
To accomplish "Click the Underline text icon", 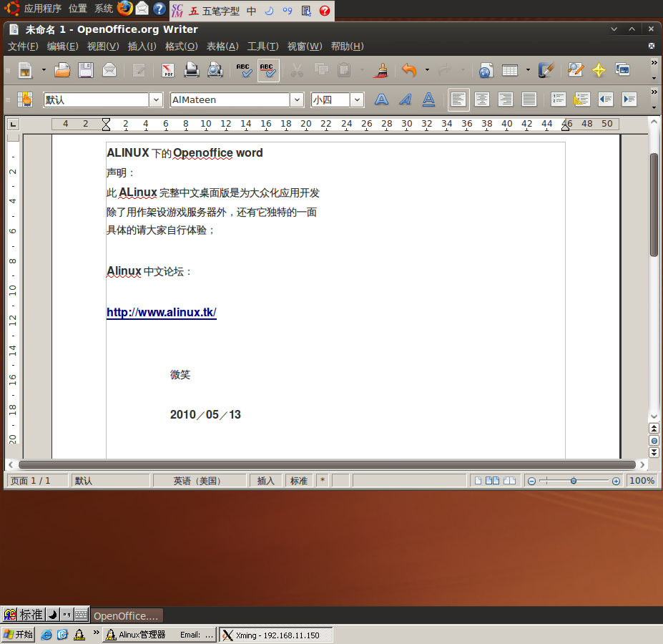I will tap(428, 99).
